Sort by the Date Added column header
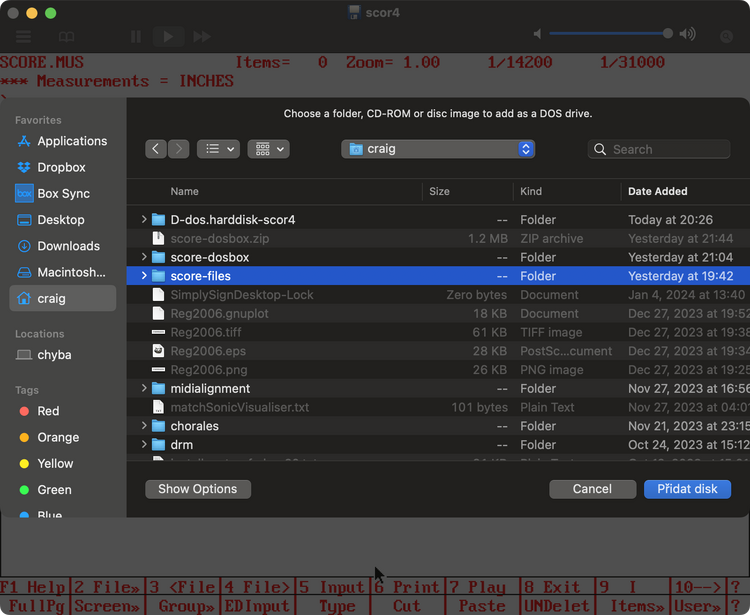 pos(657,191)
